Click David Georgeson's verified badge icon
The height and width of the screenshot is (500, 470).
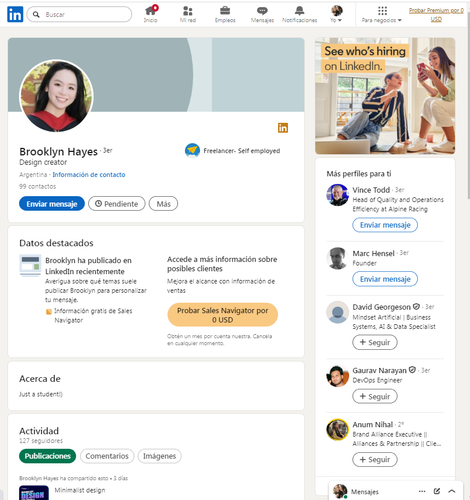point(416,306)
